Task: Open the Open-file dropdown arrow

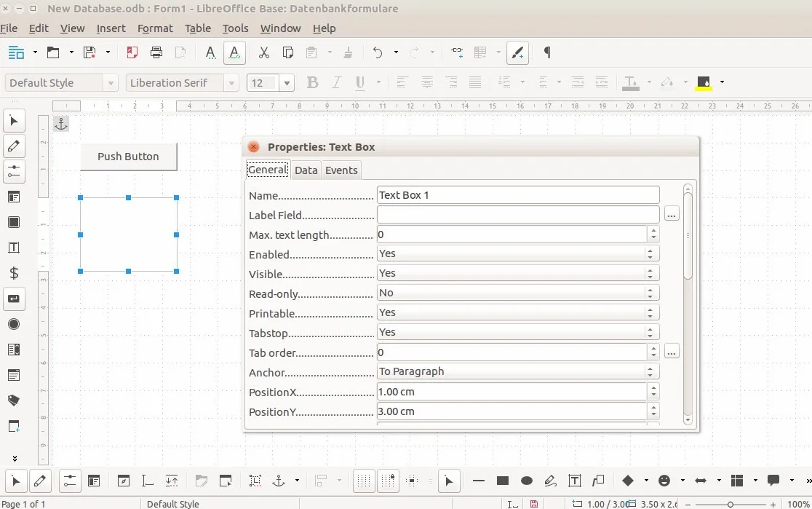Action: 71,52
